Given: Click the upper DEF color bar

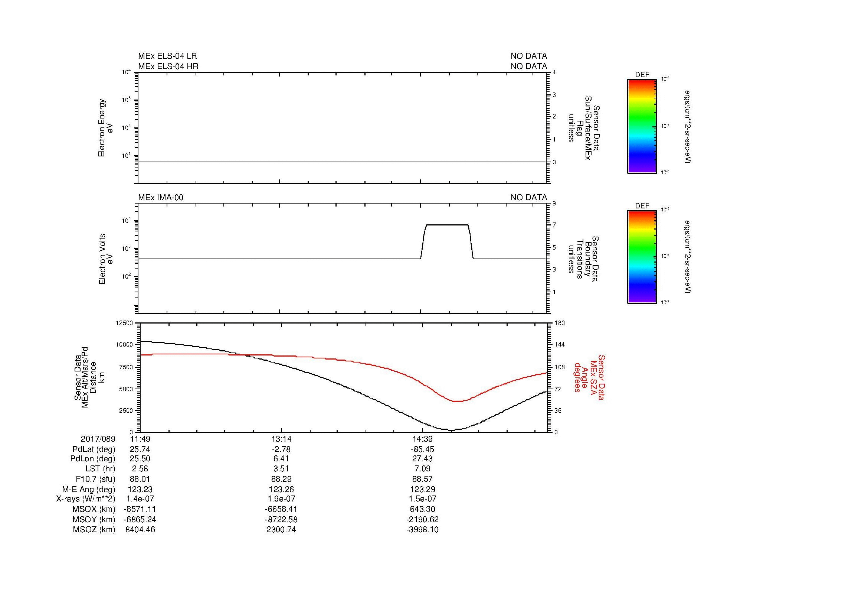Looking at the screenshot, I should pyautogui.click(x=642, y=126).
